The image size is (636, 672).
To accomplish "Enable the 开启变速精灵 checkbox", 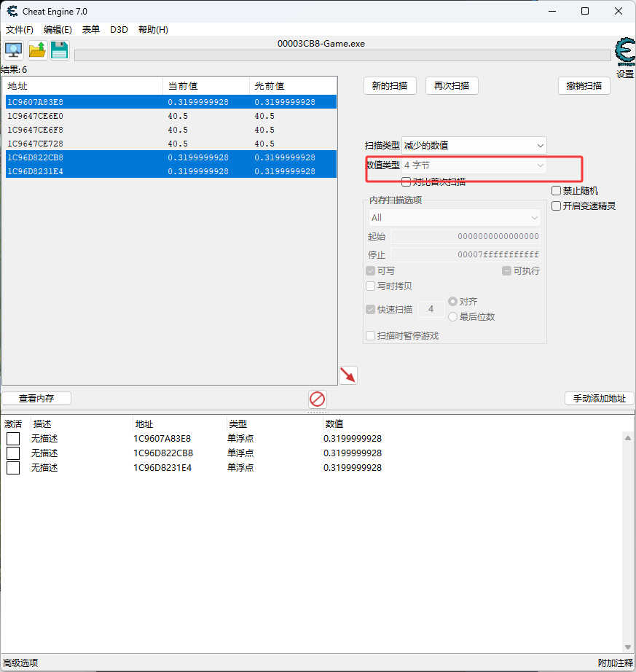I will (556, 206).
